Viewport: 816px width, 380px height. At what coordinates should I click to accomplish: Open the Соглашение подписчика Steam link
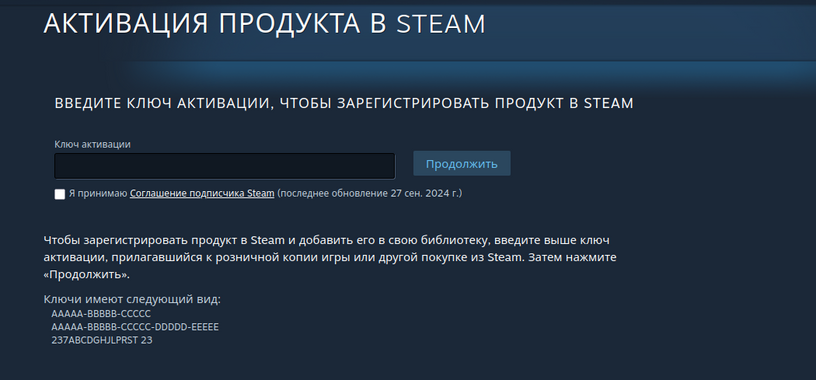[x=202, y=194]
